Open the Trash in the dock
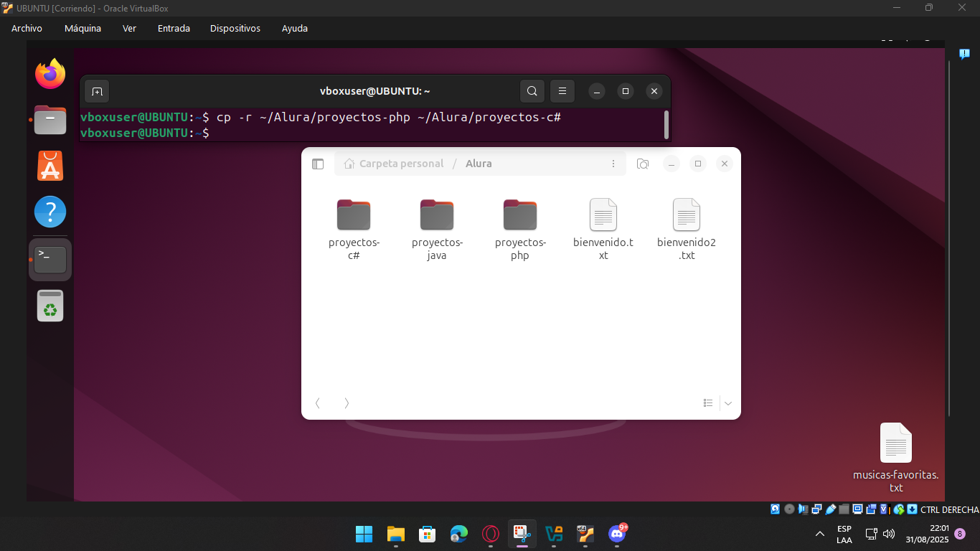This screenshot has height=551, width=980. pyautogui.click(x=50, y=306)
